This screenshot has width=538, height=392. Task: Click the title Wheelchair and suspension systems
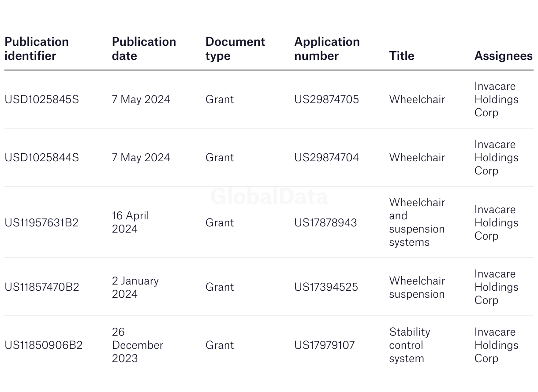pos(417,222)
